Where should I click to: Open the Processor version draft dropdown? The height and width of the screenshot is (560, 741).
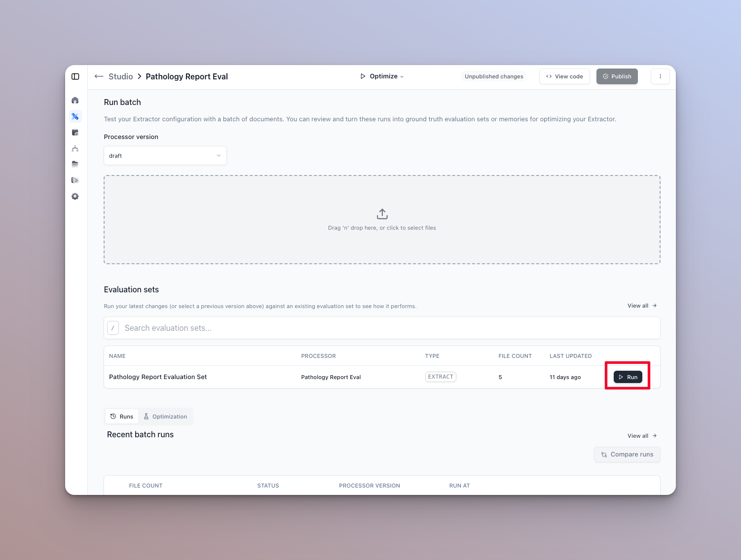165,156
